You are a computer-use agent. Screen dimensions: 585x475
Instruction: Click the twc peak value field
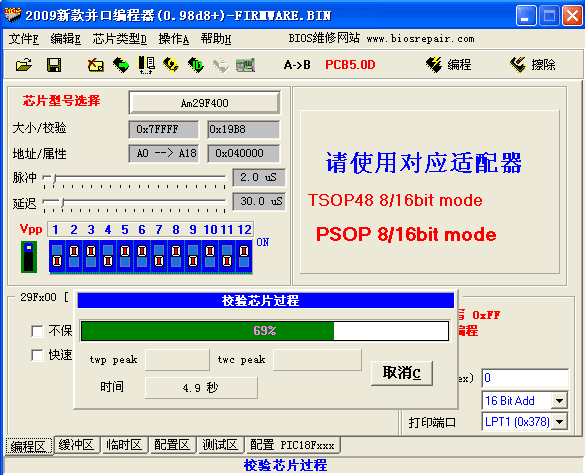coord(317,360)
